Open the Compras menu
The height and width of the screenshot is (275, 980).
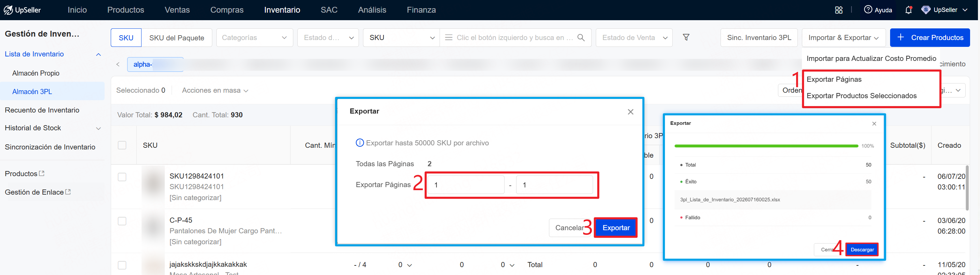tap(227, 10)
